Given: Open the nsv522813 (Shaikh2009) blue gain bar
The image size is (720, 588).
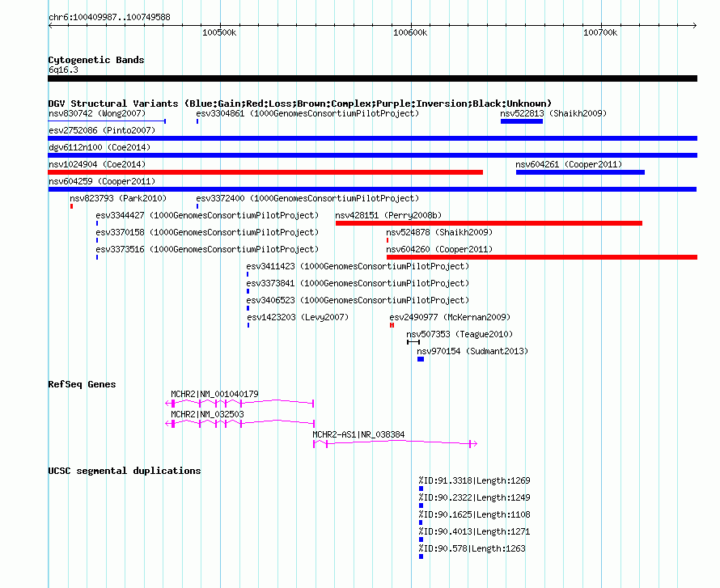Looking at the screenshot, I should click(x=522, y=121).
